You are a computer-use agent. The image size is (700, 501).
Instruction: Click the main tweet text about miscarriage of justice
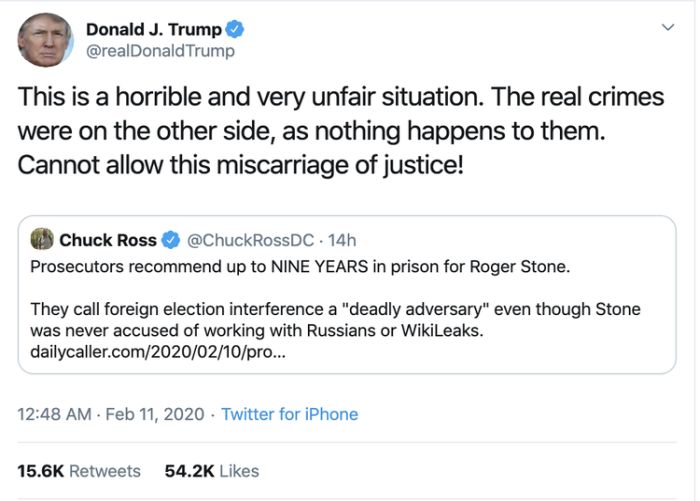coord(240,163)
